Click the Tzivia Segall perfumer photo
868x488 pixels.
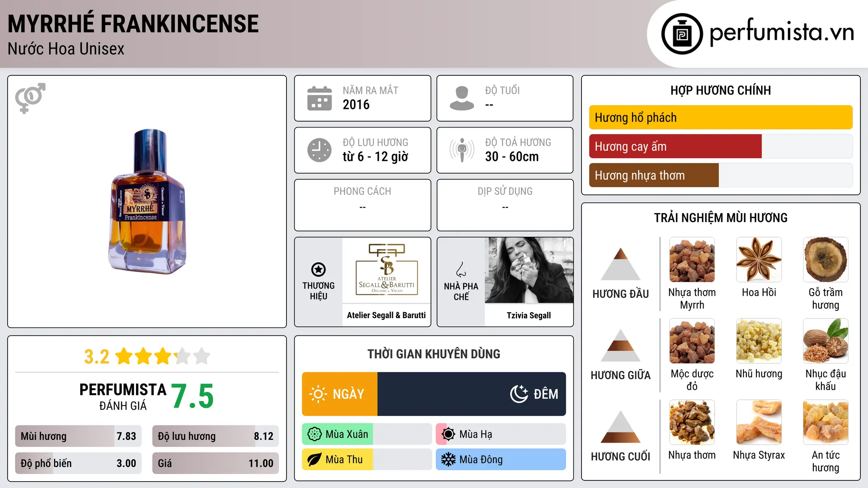[529, 270]
